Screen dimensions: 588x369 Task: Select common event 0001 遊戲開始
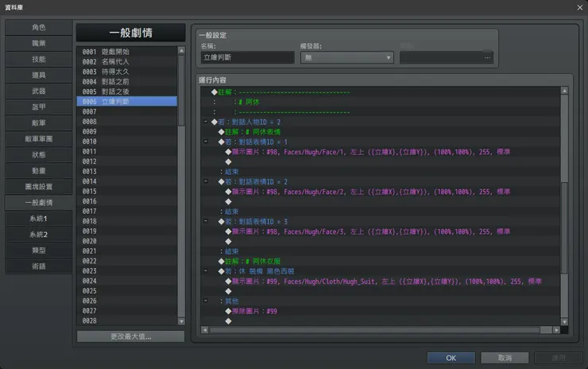click(127, 52)
